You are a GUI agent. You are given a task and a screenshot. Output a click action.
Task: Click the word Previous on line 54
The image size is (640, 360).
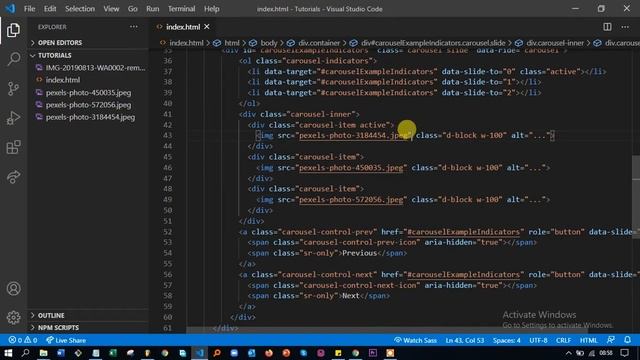[x=360, y=253]
